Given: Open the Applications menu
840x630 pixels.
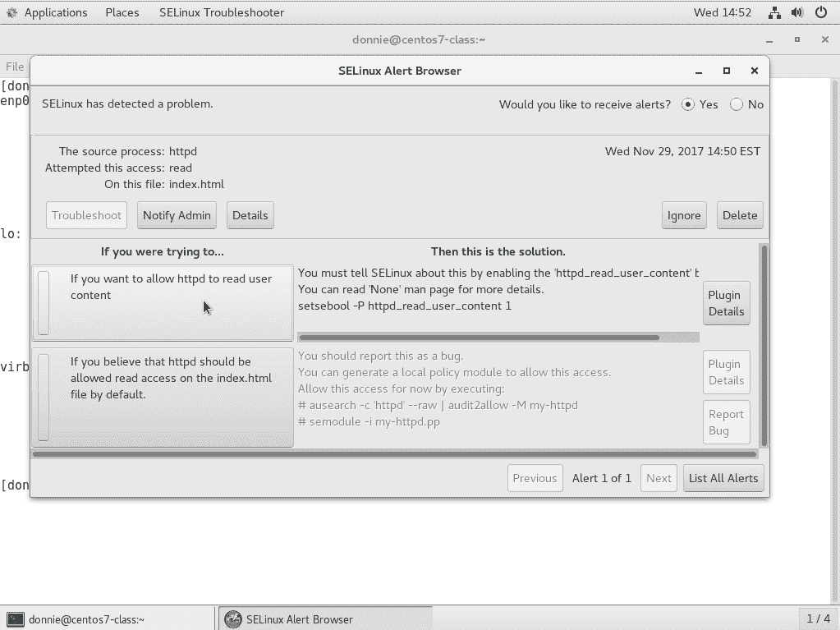Looking at the screenshot, I should point(56,12).
